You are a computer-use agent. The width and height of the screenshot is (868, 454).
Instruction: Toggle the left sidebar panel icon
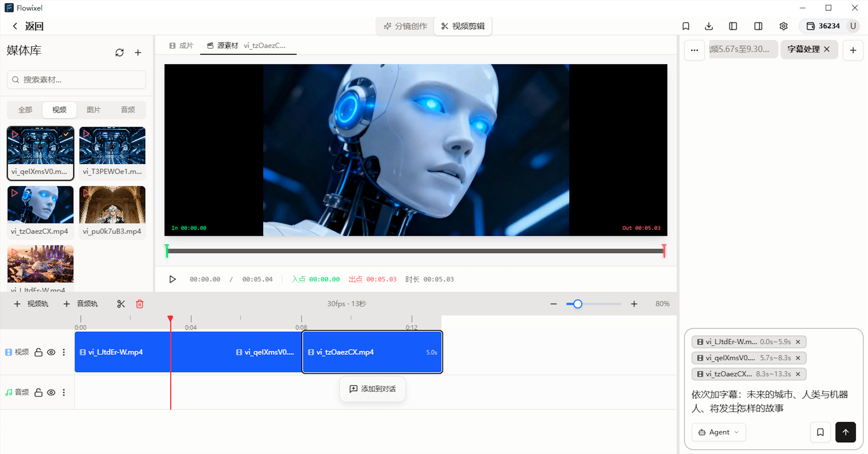click(x=733, y=26)
